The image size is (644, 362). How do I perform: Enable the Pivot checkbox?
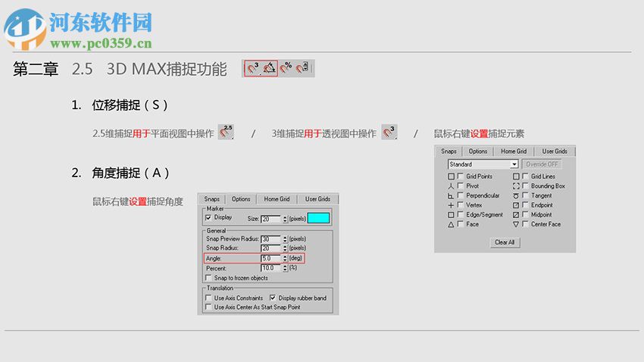(x=461, y=186)
